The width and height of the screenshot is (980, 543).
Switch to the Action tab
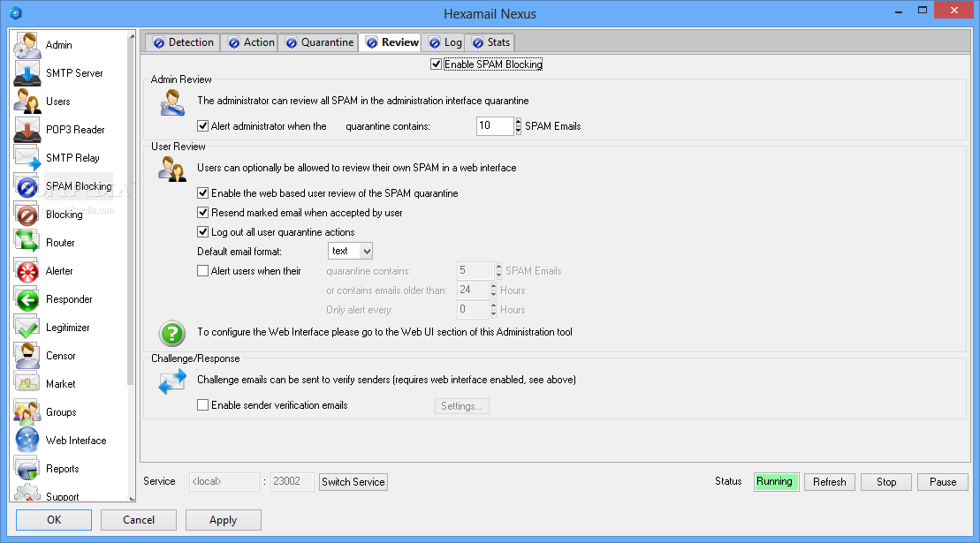(x=251, y=42)
